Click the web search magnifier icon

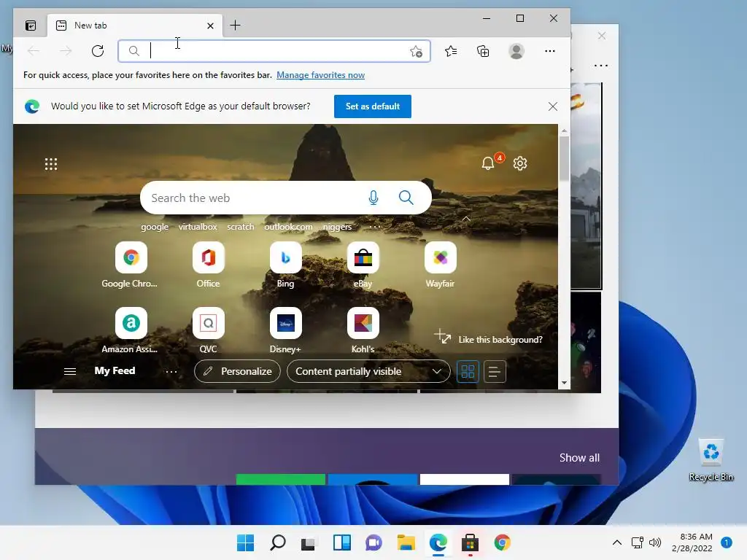(406, 198)
